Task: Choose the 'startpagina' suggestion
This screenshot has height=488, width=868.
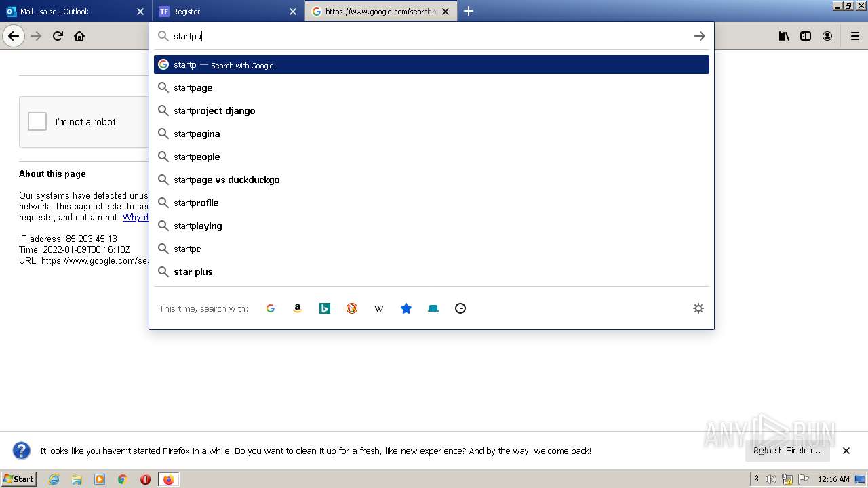Action: click(431, 134)
